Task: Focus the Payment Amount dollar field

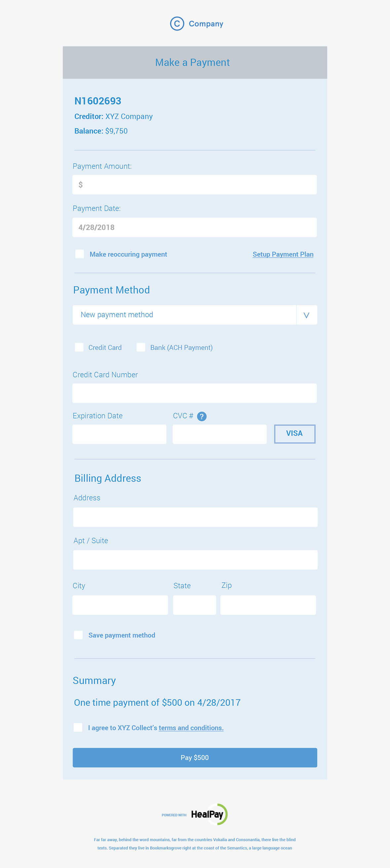Action: pyautogui.click(x=194, y=185)
